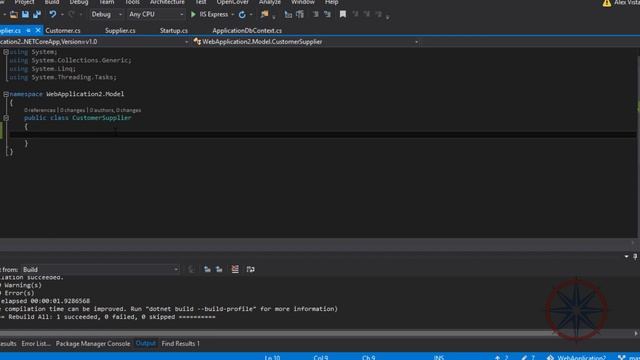This screenshot has height=360, width=640.
Task: Switch to the Customer.cs tab
Action: coord(63,31)
